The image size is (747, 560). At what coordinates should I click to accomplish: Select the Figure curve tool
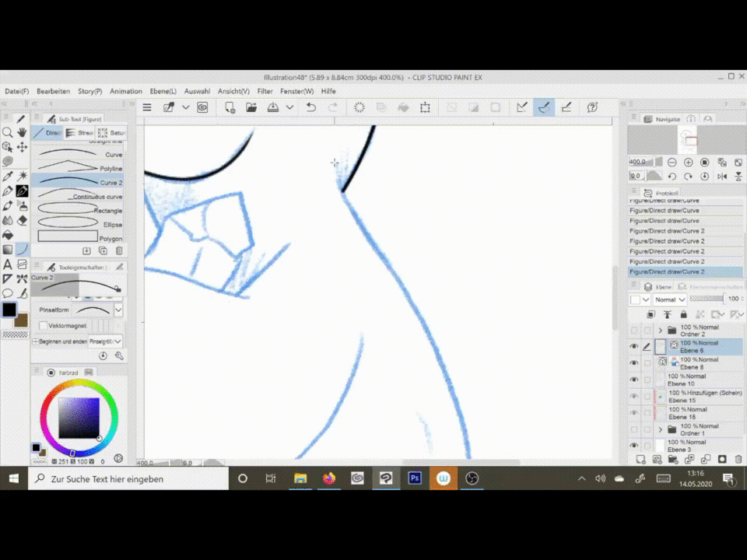[x=22, y=250]
